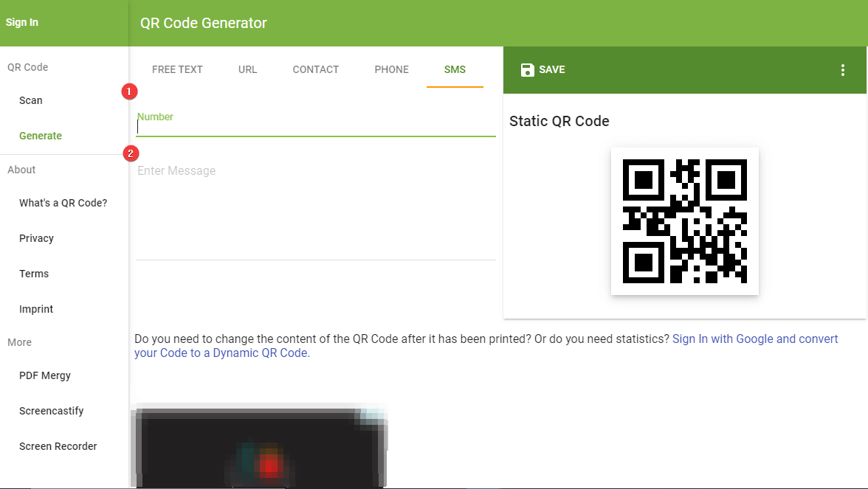Viewport: 868px width, 489px height.
Task: Click the red step badge numbered 1
Action: coord(129,91)
